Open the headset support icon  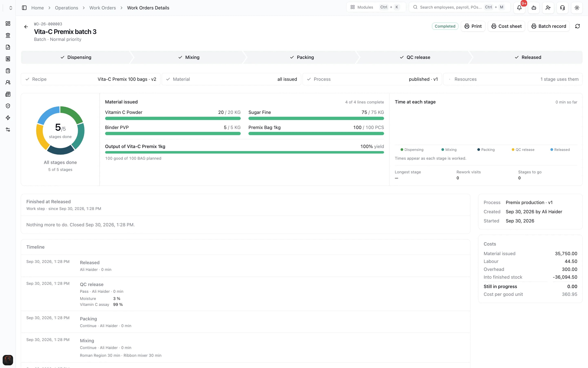tap(562, 8)
